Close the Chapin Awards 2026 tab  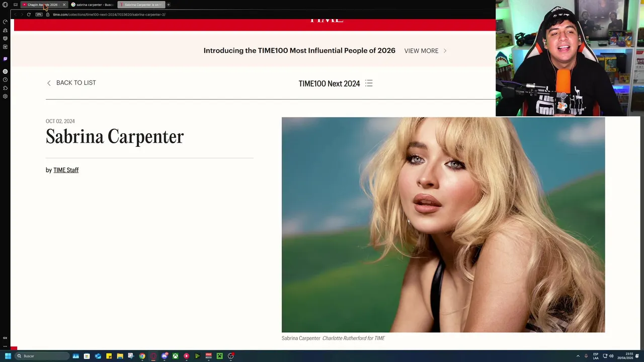click(64, 5)
